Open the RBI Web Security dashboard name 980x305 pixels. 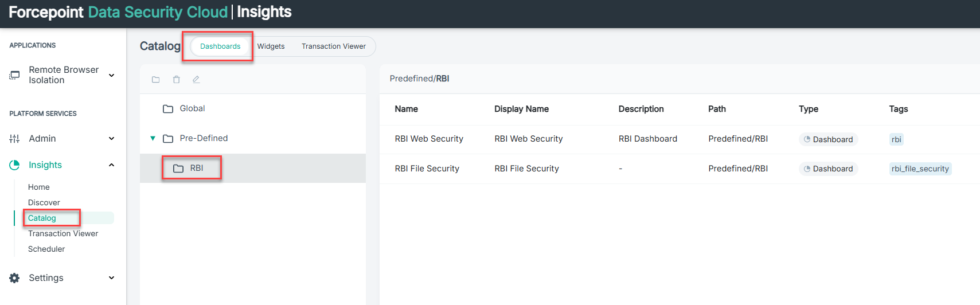[429, 139]
